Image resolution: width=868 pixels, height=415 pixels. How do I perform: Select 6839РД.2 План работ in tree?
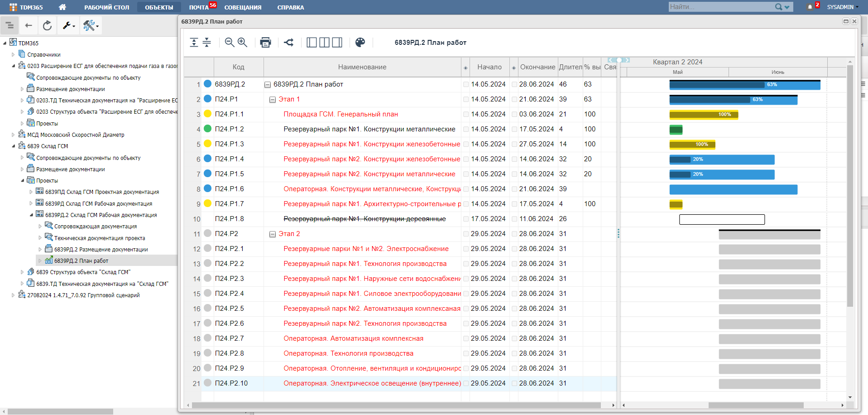(81, 261)
